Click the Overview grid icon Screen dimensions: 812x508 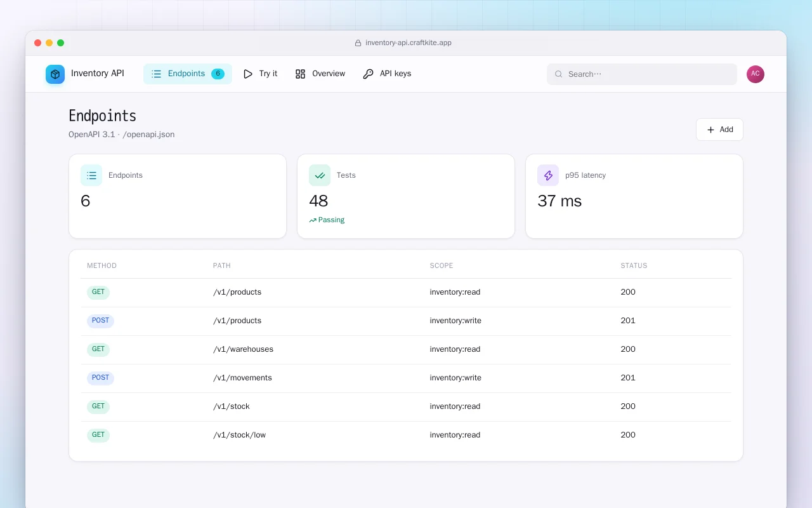click(301, 74)
